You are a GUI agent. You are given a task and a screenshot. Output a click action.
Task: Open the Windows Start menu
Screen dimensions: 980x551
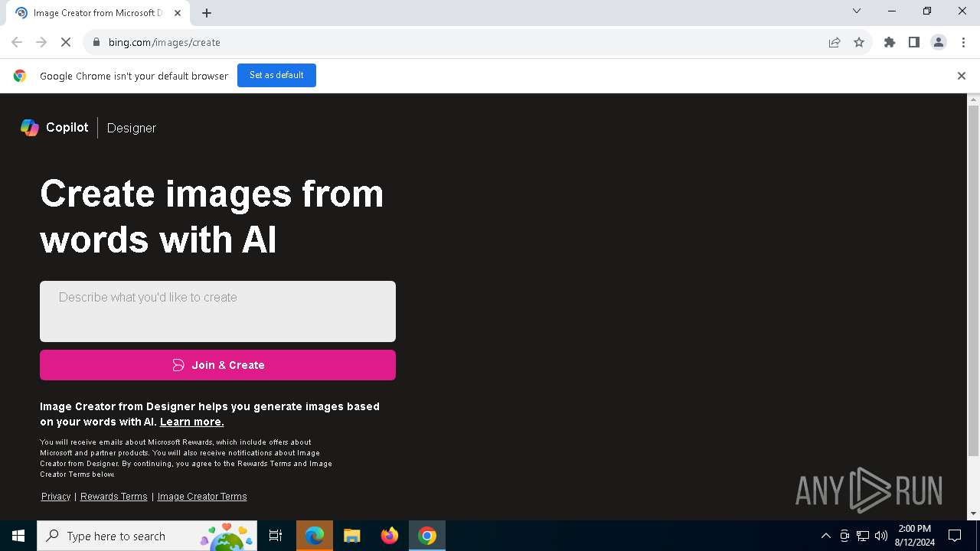18,536
